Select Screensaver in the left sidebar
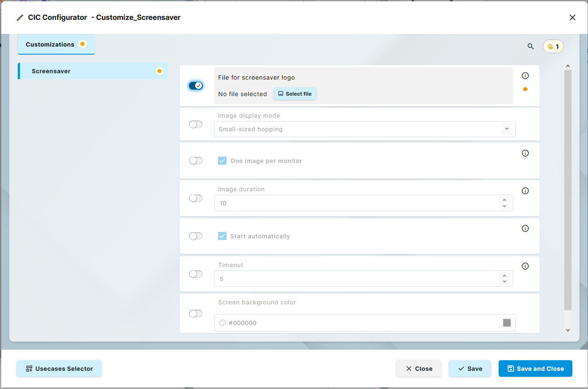Viewport: 588px width, 389px height. 93,71
